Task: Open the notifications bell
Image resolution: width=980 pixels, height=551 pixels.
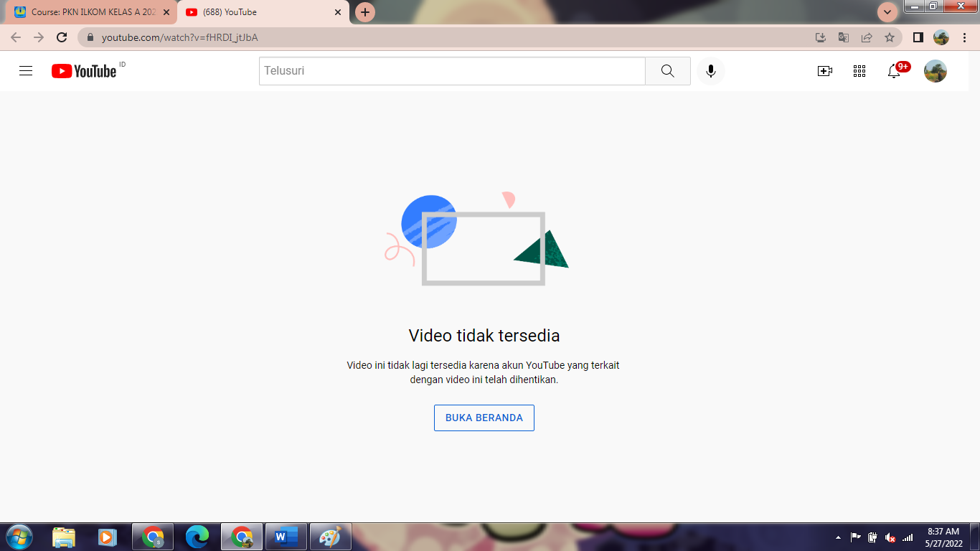Action: (x=894, y=71)
